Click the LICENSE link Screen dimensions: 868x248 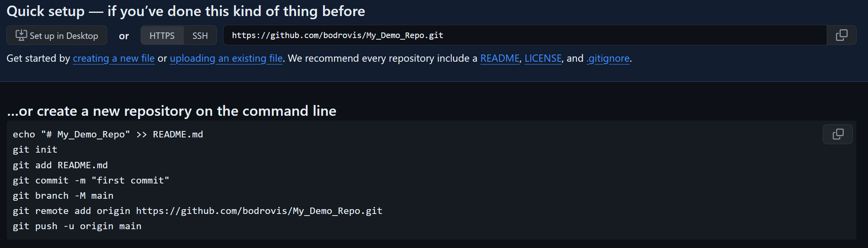pos(542,58)
